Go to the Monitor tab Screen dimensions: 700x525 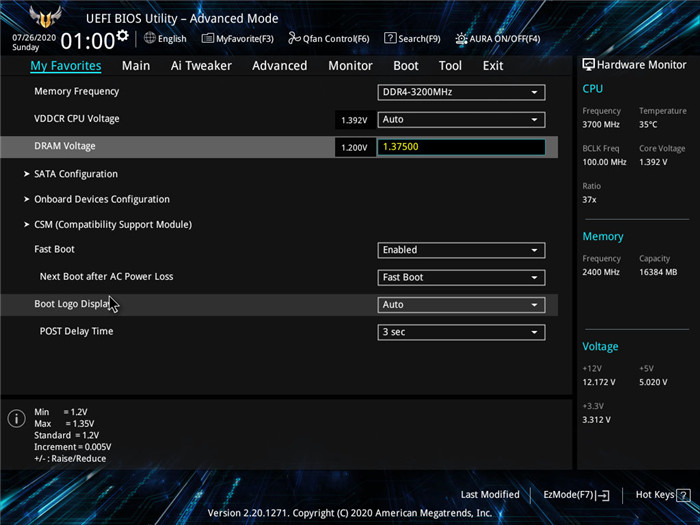[350, 66]
